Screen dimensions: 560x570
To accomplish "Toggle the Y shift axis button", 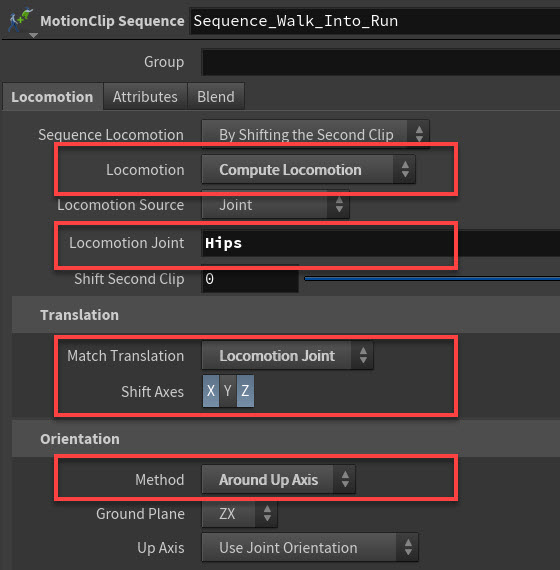I will click(x=228, y=391).
